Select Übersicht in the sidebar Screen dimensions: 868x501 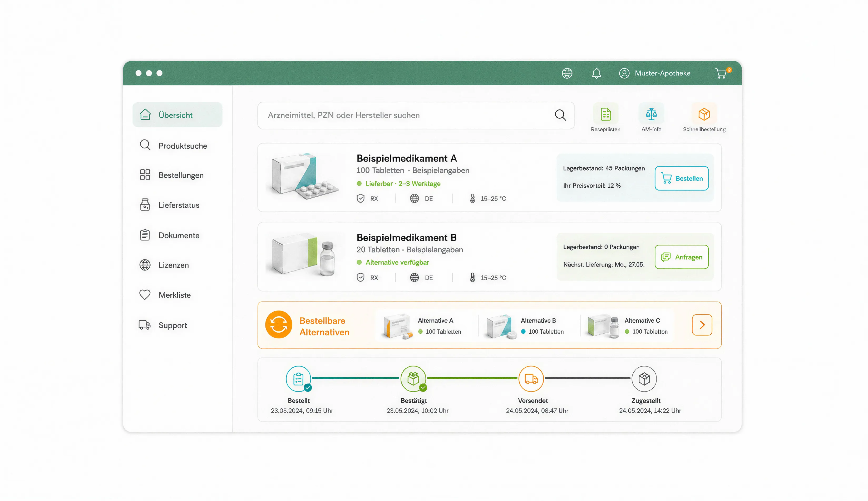click(177, 114)
